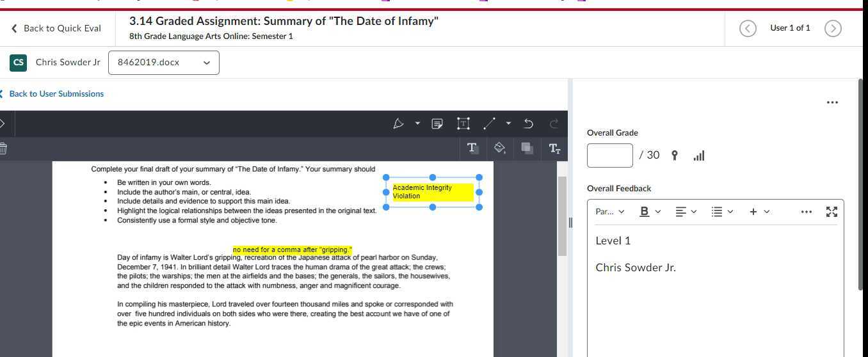This screenshot has width=868, height=357.
Task: Adjust annotation opacity setting
Action: [527, 148]
